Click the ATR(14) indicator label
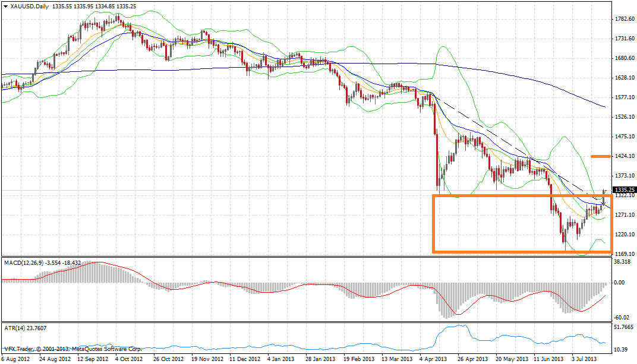Image resolution: width=637 pixels, height=364 pixels. click(x=15, y=328)
